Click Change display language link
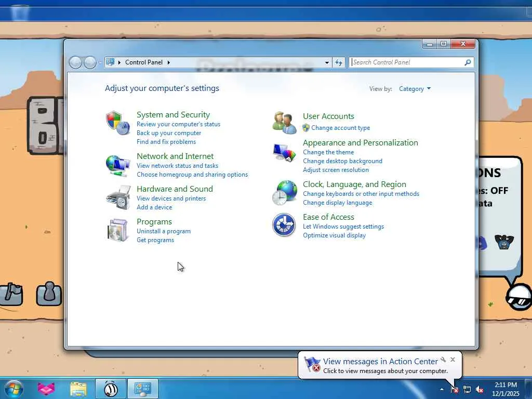This screenshot has width=532, height=399. (x=337, y=203)
